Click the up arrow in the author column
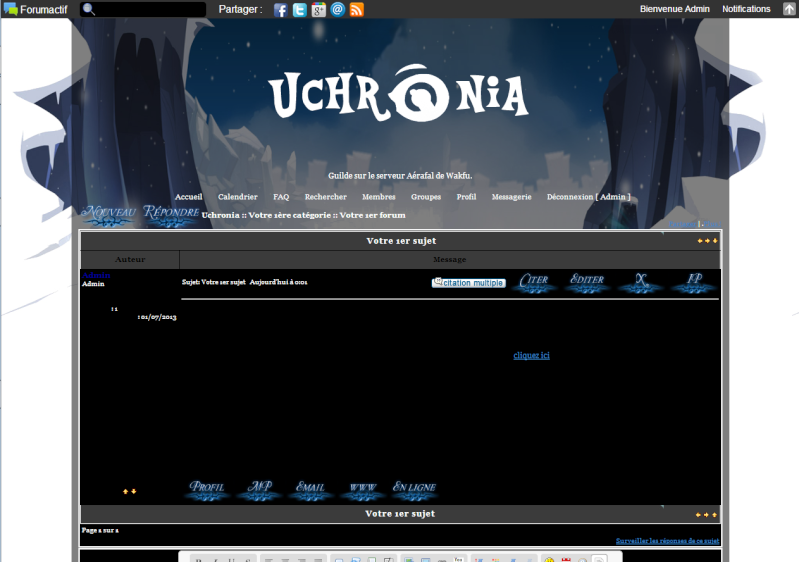This screenshot has height=562, width=799. pos(125,491)
